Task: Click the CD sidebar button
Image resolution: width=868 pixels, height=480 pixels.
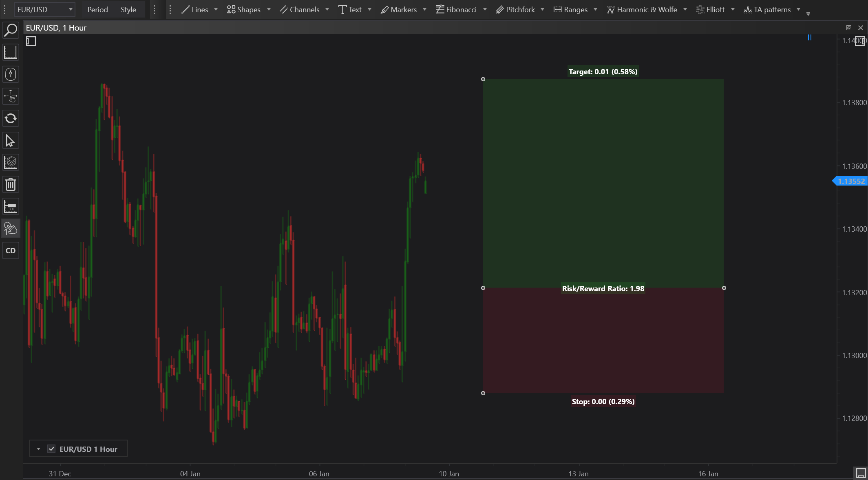Action: point(11,251)
